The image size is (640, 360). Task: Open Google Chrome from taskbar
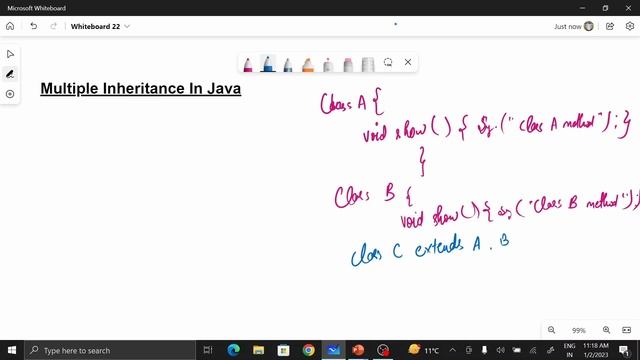point(309,350)
